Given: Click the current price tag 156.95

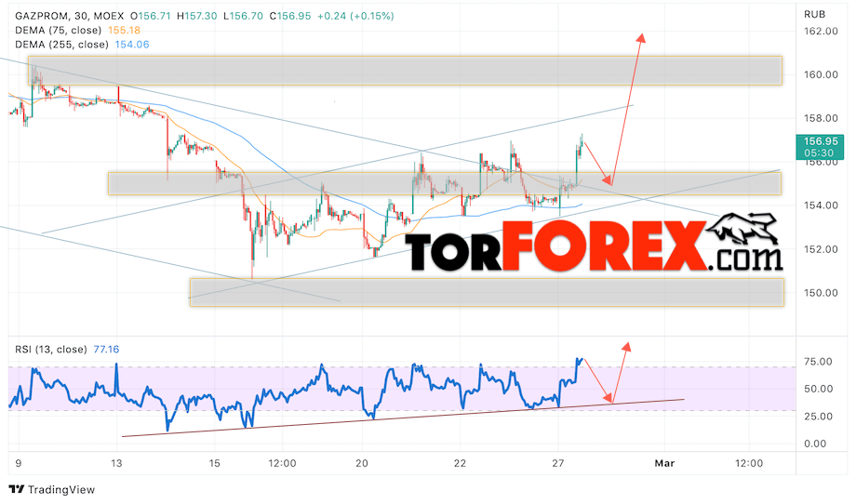Looking at the screenshot, I should [x=820, y=141].
